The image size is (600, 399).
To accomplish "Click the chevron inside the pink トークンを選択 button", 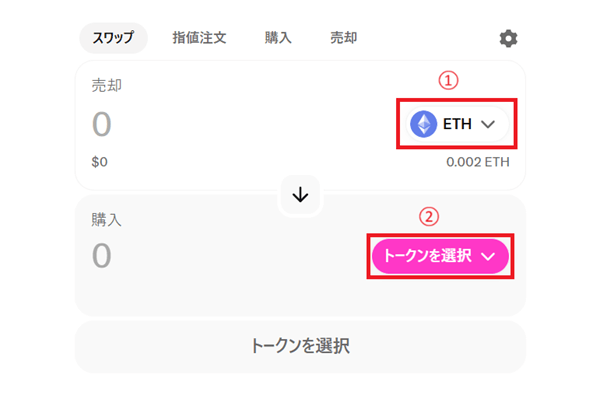I will pos(488,256).
